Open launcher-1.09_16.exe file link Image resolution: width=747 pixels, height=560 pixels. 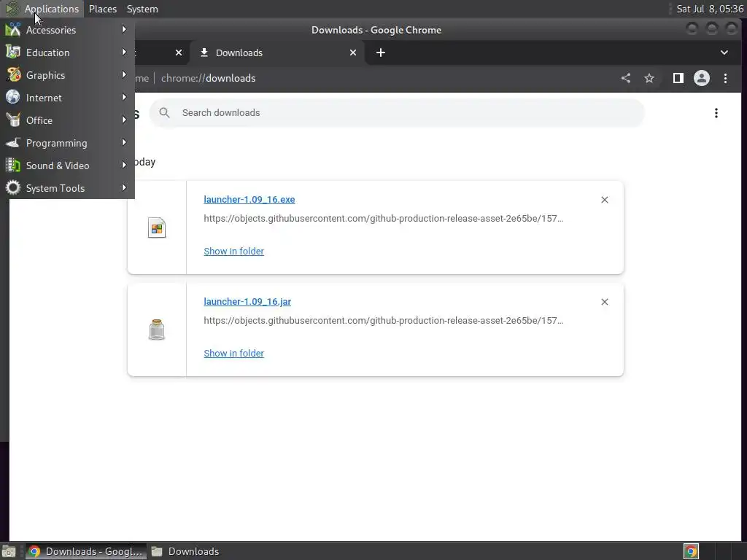pyautogui.click(x=249, y=200)
